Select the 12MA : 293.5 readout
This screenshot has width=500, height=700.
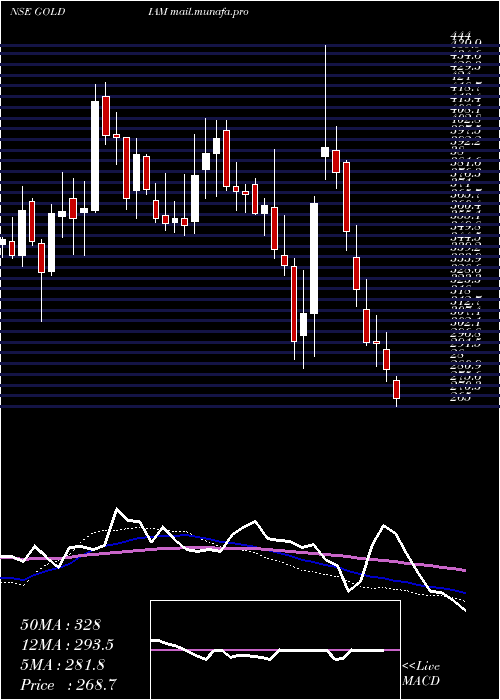[x=67, y=645]
